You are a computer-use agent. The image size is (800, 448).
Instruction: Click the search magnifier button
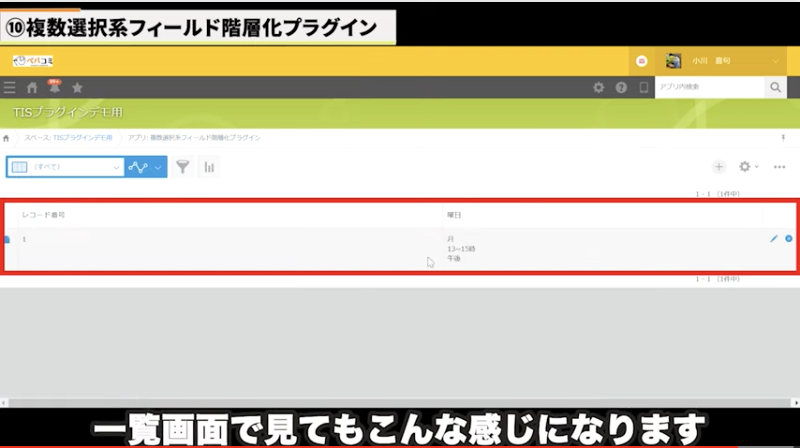pyautogui.click(x=776, y=88)
